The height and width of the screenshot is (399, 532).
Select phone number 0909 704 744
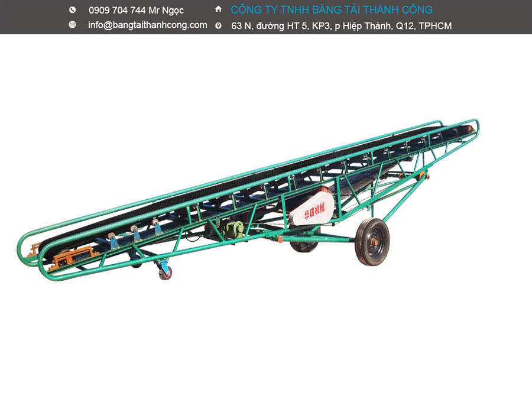point(117,10)
